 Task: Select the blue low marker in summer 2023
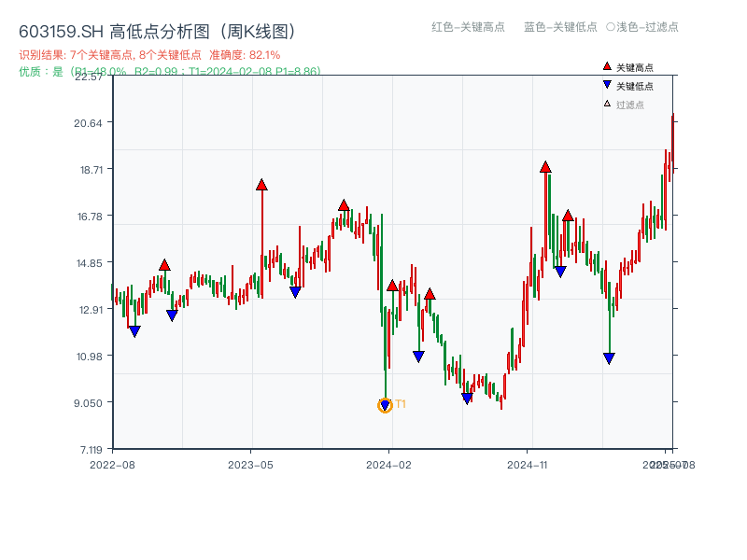tap(295, 292)
